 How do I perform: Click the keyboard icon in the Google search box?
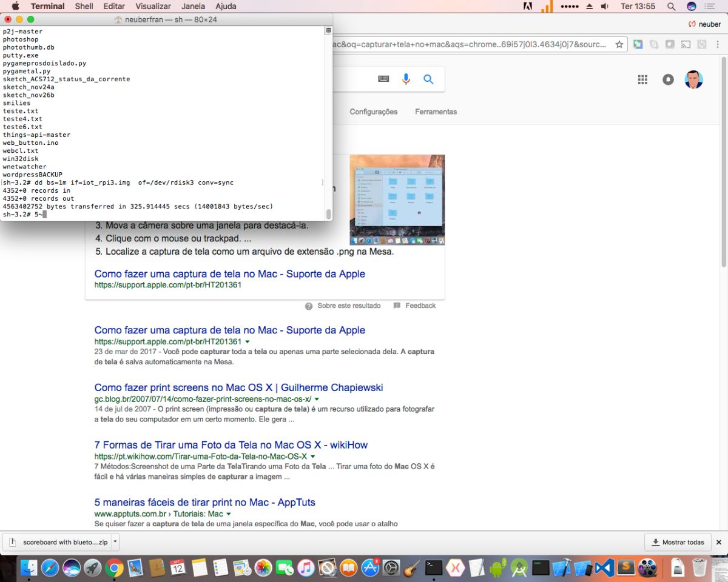click(x=383, y=79)
